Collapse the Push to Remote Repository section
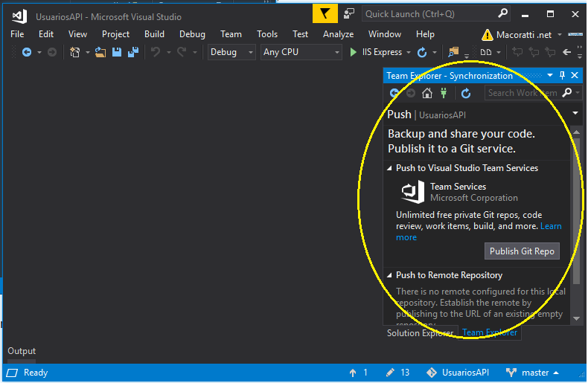 click(389, 275)
